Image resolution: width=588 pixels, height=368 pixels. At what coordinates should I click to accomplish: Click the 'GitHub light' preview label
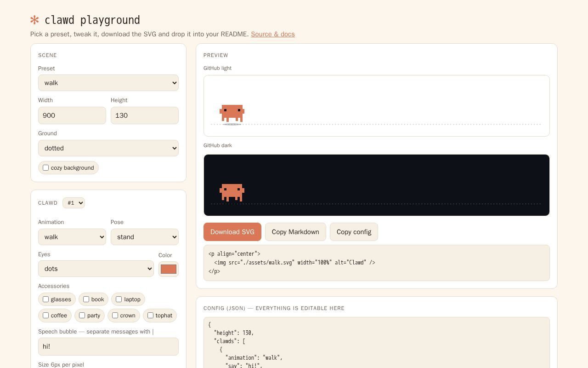pos(217,68)
